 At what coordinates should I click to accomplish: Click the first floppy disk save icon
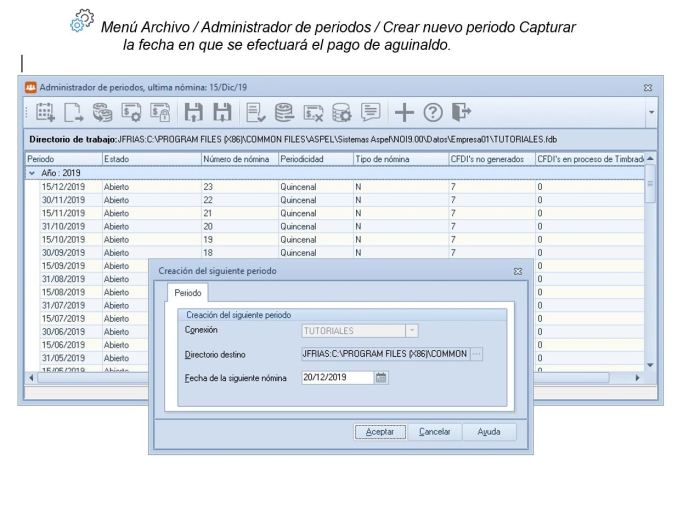[189, 114]
